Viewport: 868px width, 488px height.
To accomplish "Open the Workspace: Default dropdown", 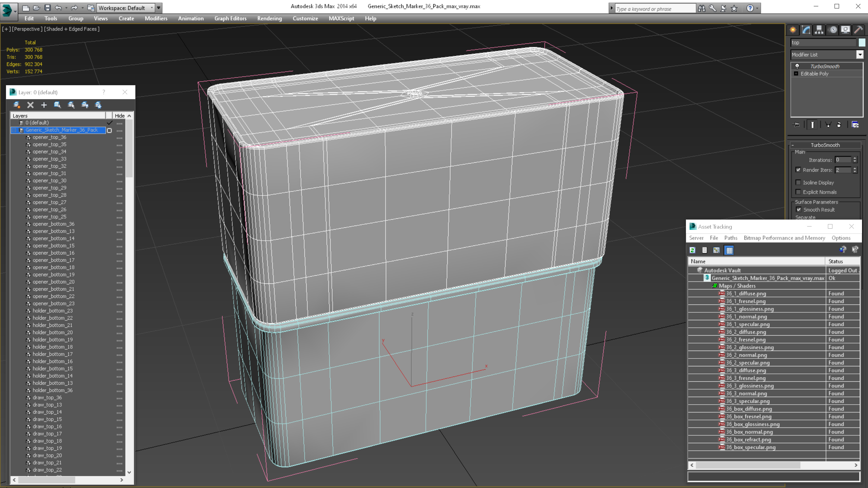I will pos(126,8).
